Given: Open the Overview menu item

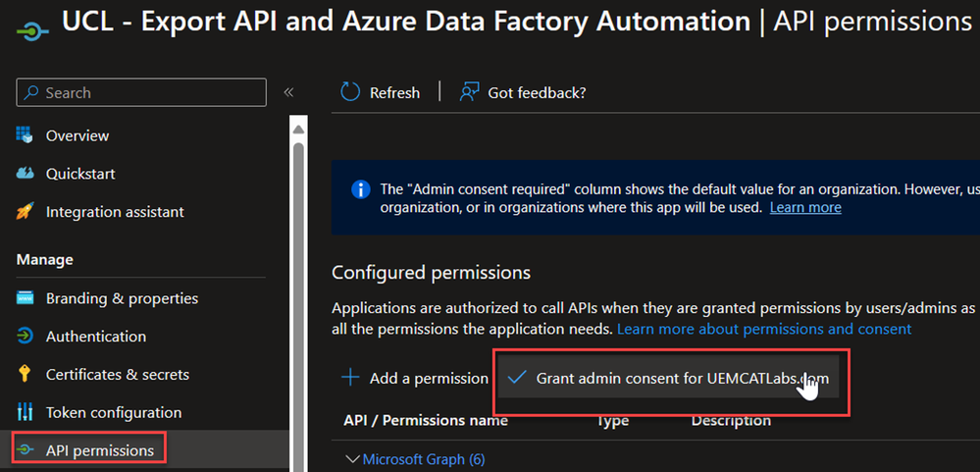Looking at the screenshot, I should (x=77, y=135).
